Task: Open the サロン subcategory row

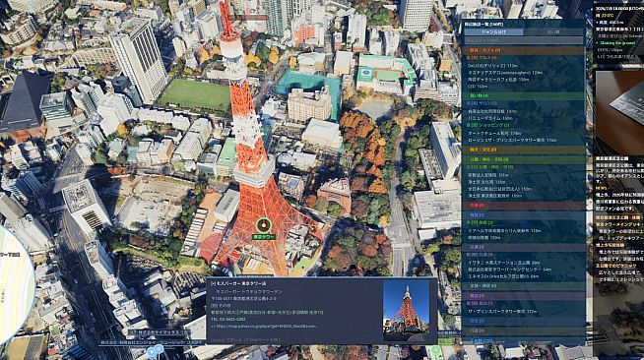Action: pos(482,103)
